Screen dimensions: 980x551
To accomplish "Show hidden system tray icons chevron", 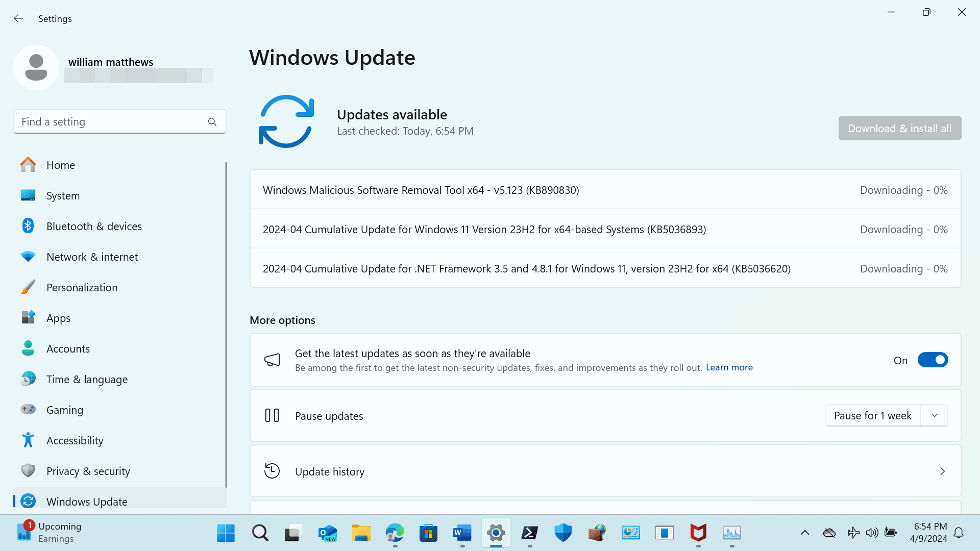I will click(805, 533).
